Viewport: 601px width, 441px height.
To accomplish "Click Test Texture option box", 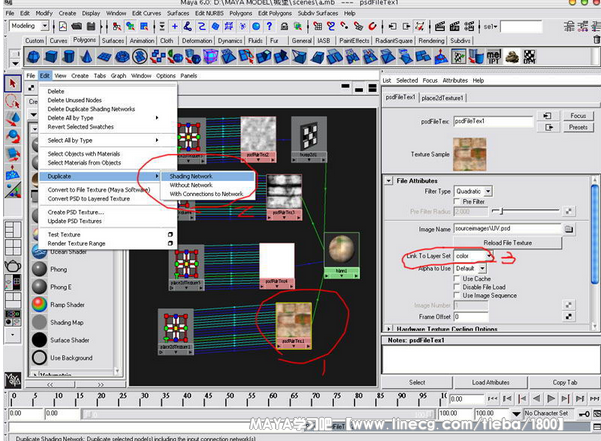I will coord(170,234).
